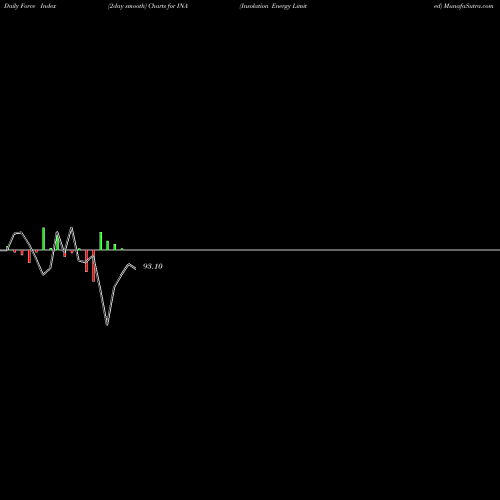Image resolution: width=500 pixels, height=500 pixels.
Task: Click the 'Daily Force Index' title text
Action: [x=30, y=6]
